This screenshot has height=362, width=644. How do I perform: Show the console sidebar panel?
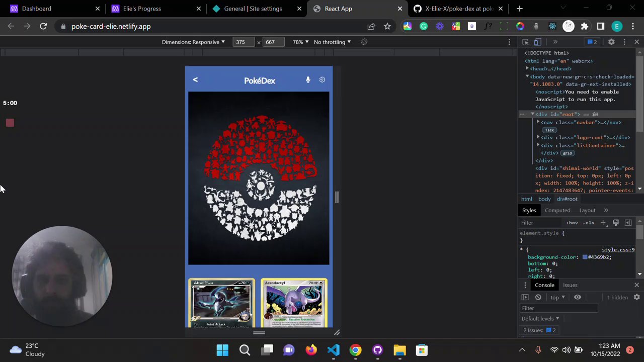[525, 297]
